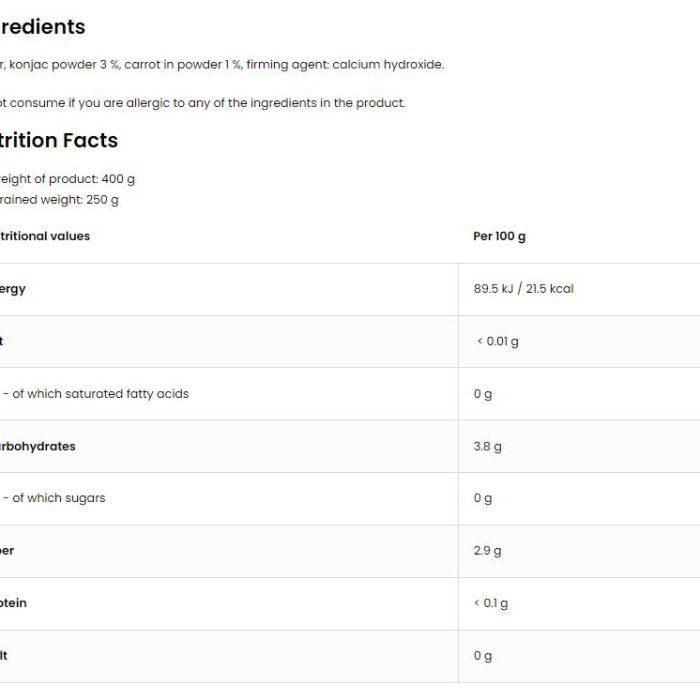Click the salt 0 g value

(483, 656)
